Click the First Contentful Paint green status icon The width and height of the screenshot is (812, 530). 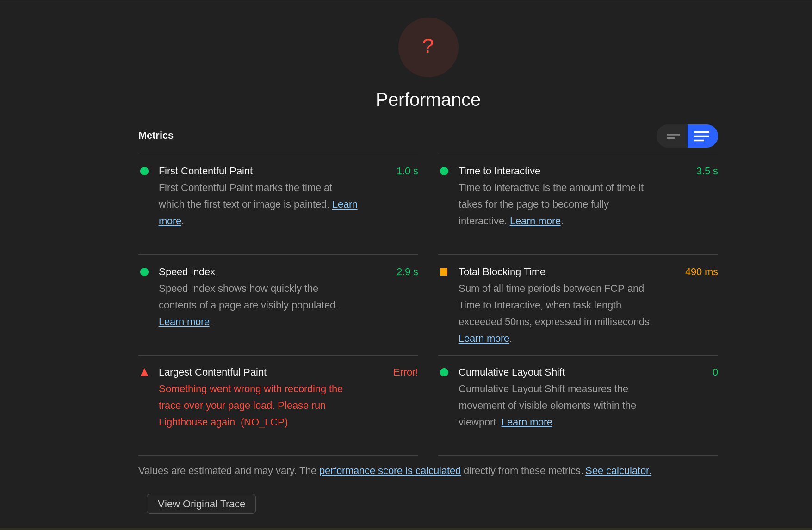coord(144,171)
